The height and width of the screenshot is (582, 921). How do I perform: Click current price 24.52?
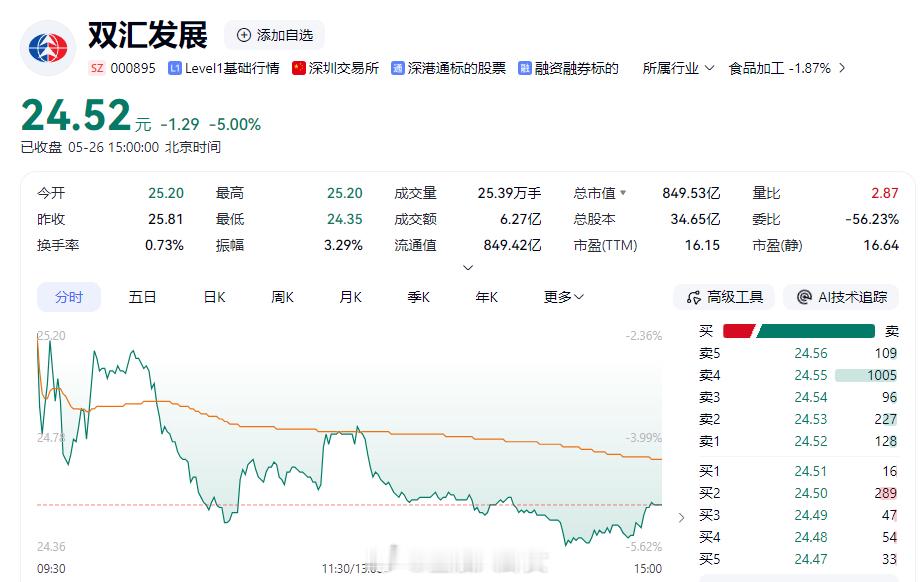76,115
